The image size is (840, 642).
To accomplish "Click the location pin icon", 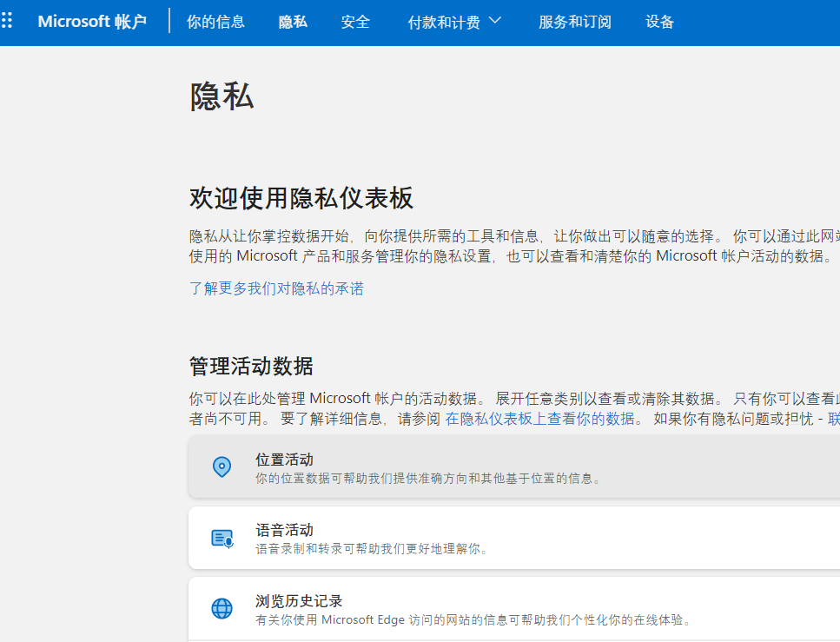I will pyautogui.click(x=222, y=467).
